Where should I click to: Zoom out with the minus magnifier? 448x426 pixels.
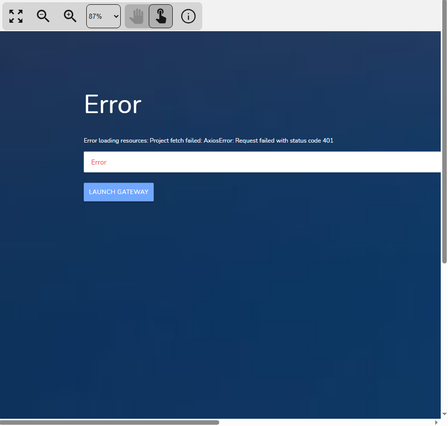tap(43, 16)
